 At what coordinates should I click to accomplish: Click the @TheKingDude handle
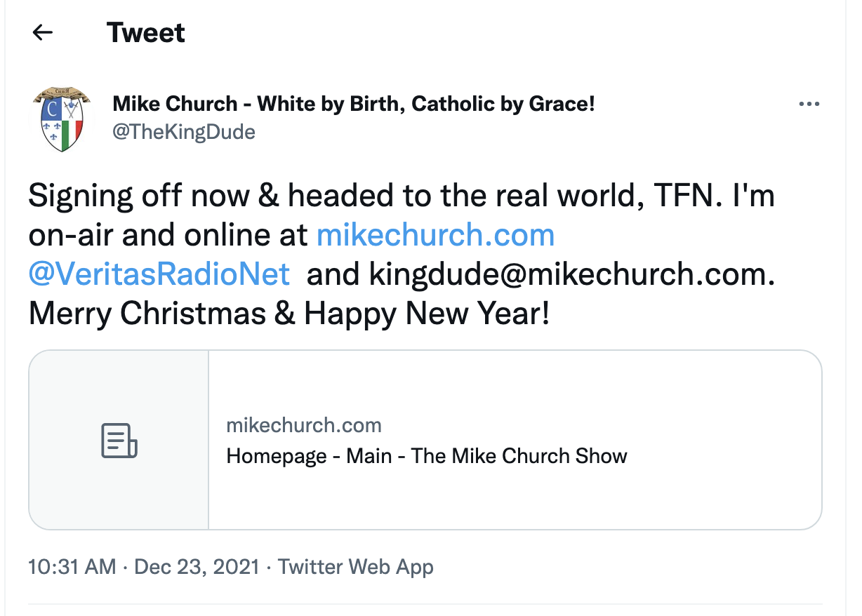point(184,132)
